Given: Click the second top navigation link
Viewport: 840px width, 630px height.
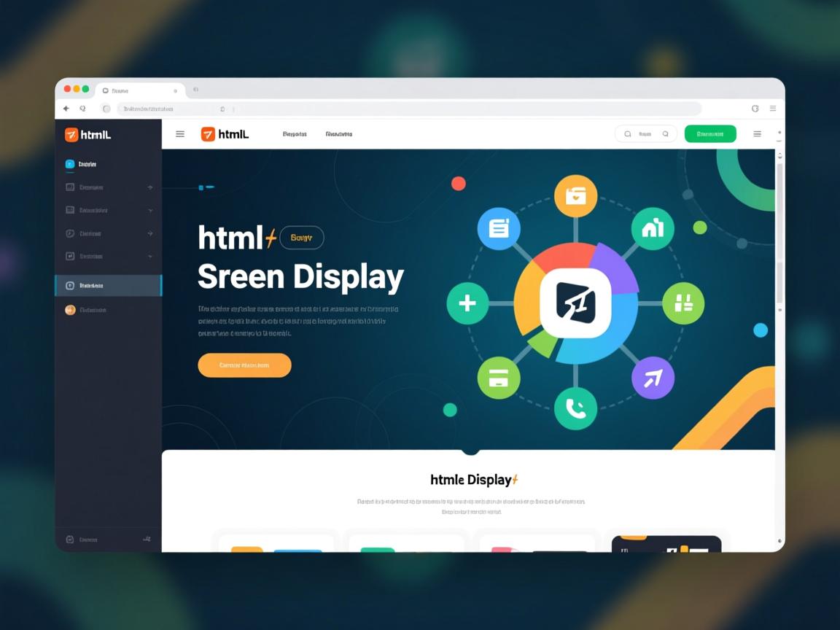Looking at the screenshot, I should tap(339, 134).
